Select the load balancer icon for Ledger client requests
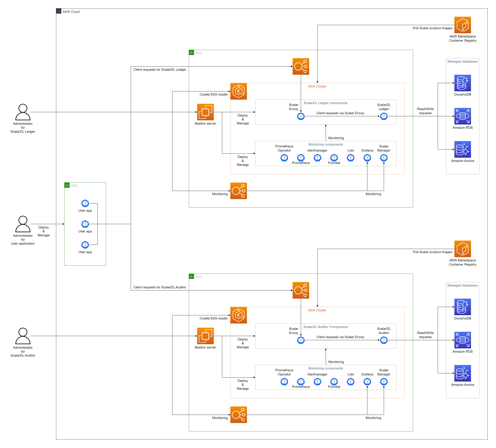 pos(301,66)
